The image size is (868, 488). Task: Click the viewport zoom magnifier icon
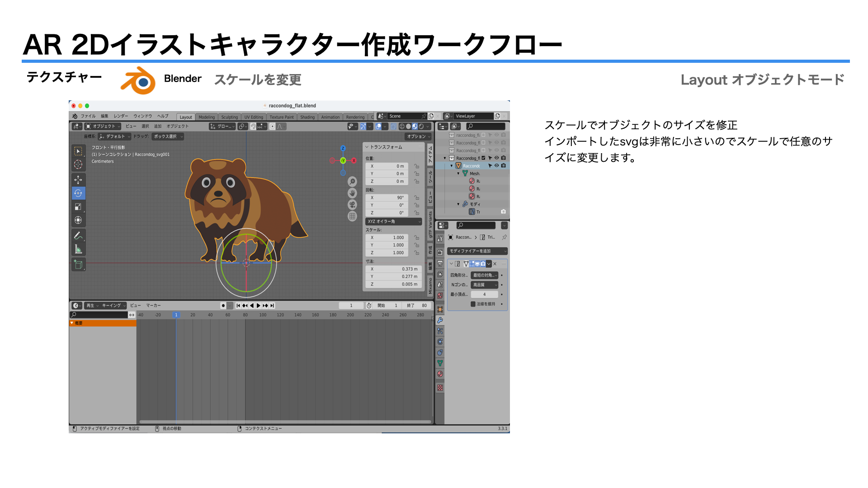pos(352,182)
